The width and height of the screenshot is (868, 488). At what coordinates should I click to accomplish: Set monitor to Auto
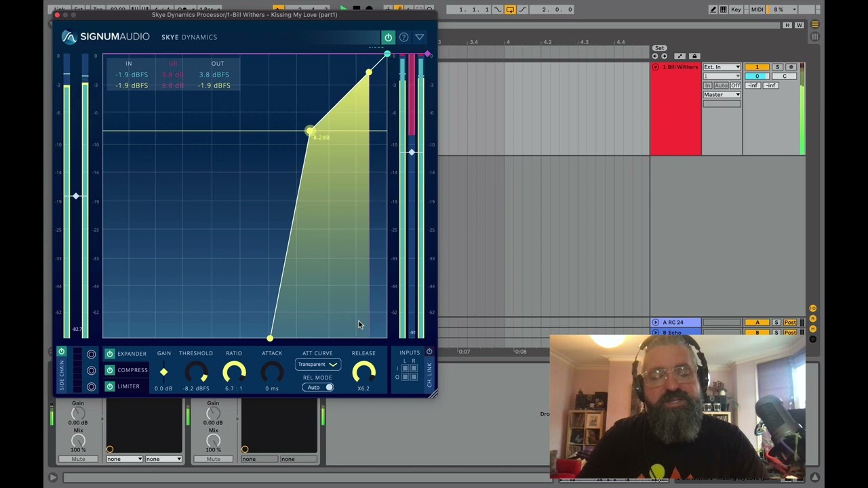(721, 85)
